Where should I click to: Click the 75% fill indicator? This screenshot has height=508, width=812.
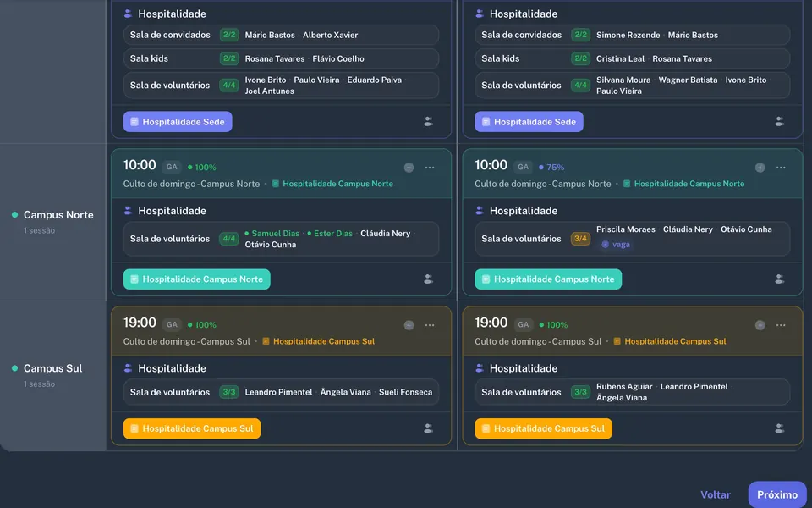551,168
